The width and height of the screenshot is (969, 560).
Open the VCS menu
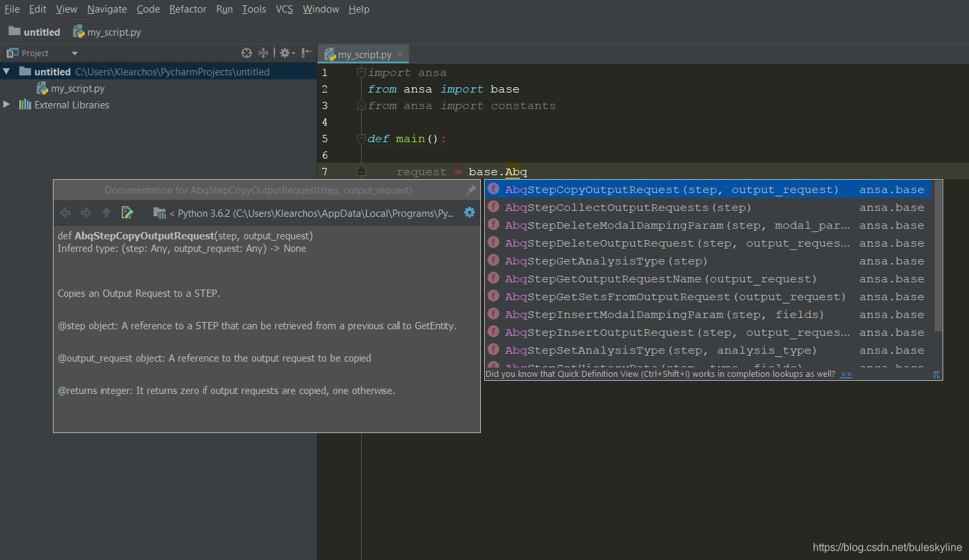click(x=284, y=9)
